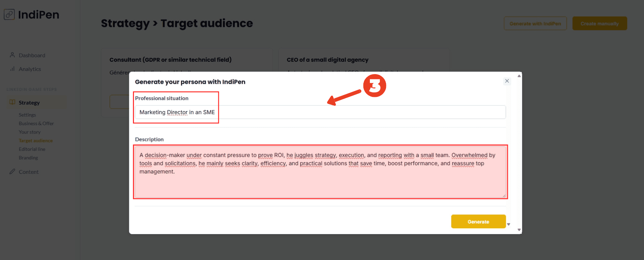644x260 pixels.
Task: Open Business & Offer menu item
Action: pyautogui.click(x=36, y=123)
